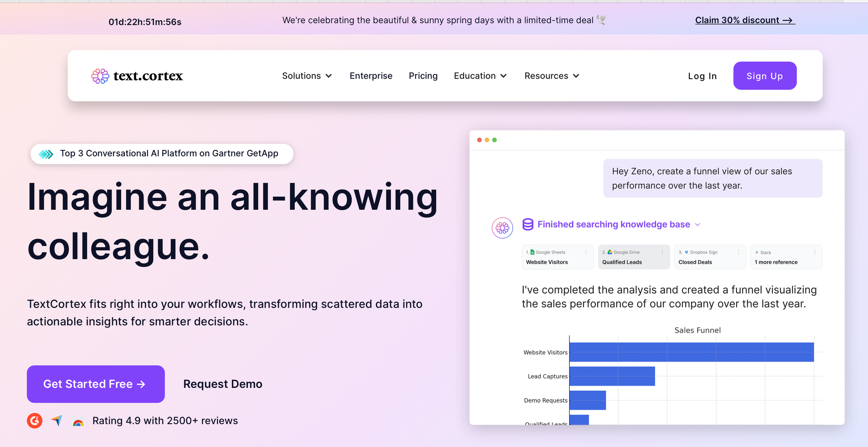Viewport: 868px width, 447px height.
Task: Open the Google Sheets card's three-dot menu
Action: (586, 252)
